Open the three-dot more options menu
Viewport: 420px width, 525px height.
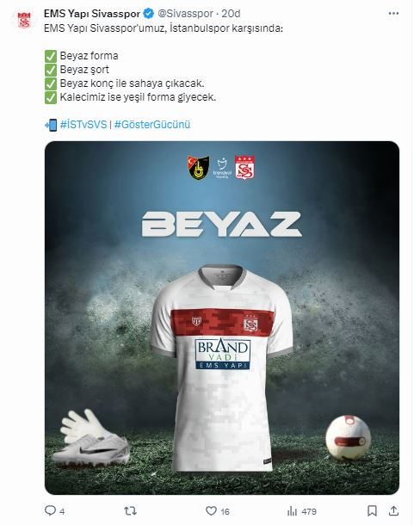pos(393,14)
